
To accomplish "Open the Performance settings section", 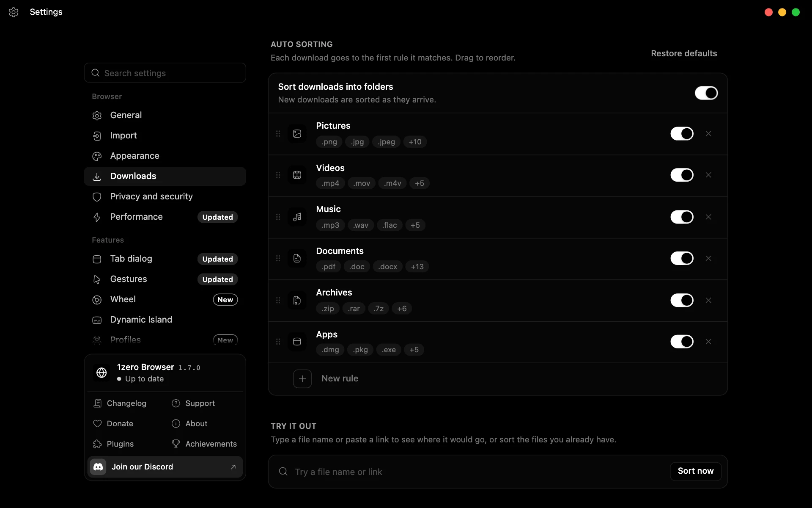I will click(x=165, y=217).
